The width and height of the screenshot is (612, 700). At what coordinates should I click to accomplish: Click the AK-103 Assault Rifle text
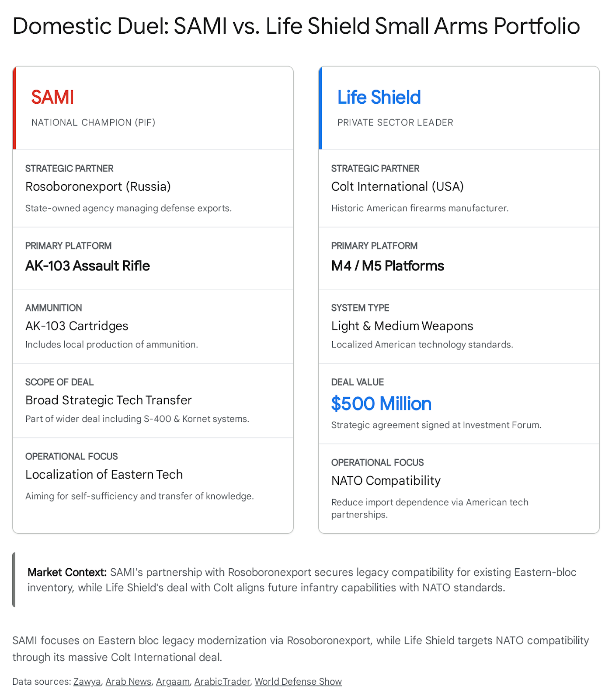(87, 266)
